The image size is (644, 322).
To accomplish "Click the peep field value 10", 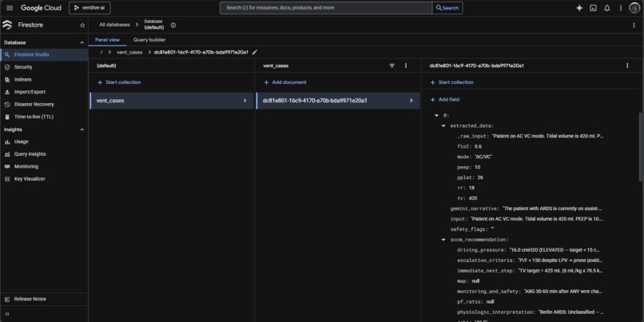I will pyautogui.click(x=477, y=167).
